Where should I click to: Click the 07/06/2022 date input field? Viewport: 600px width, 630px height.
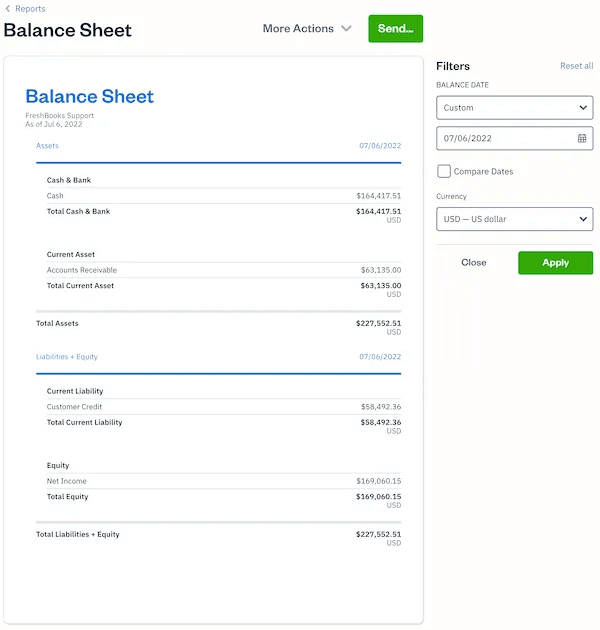(x=505, y=138)
